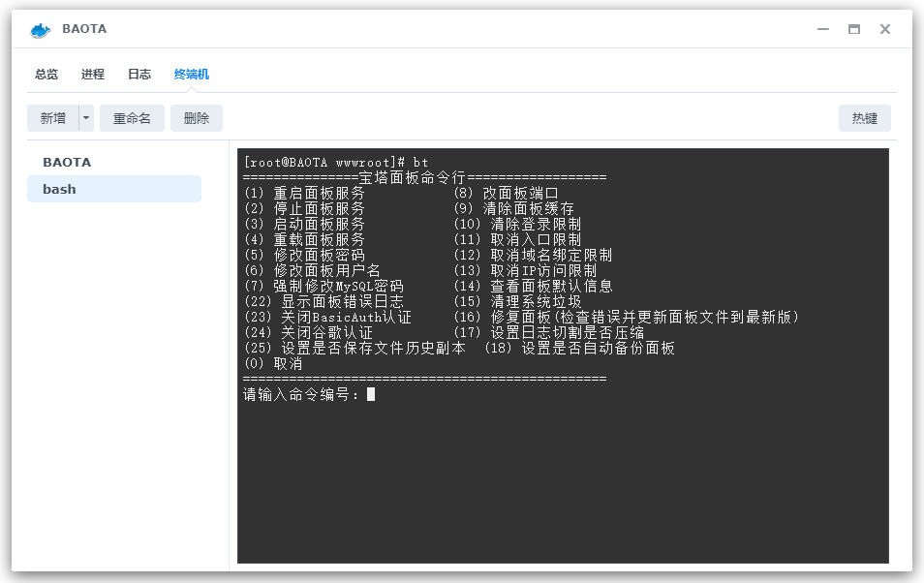View the 日志 tab
This screenshot has width=924, height=583.
pyautogui.click(x=139, y=74)
